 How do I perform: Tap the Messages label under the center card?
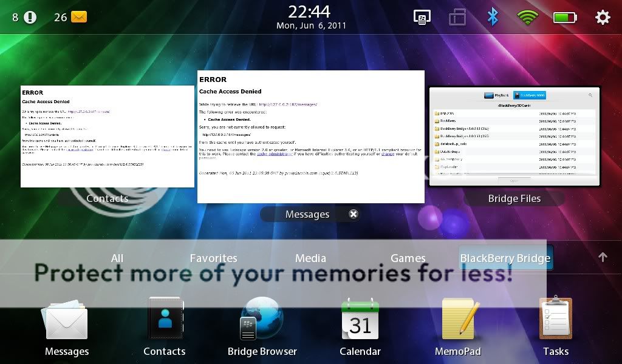pyautogui.click(x=307, y=214)
